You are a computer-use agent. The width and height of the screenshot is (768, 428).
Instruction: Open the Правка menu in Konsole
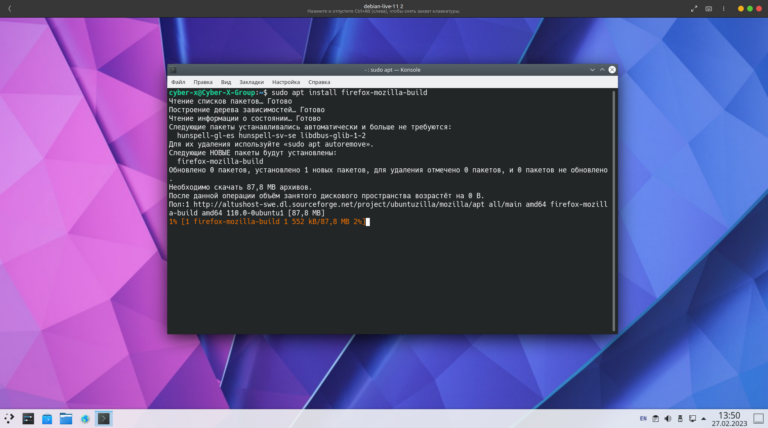pos(203,82)
